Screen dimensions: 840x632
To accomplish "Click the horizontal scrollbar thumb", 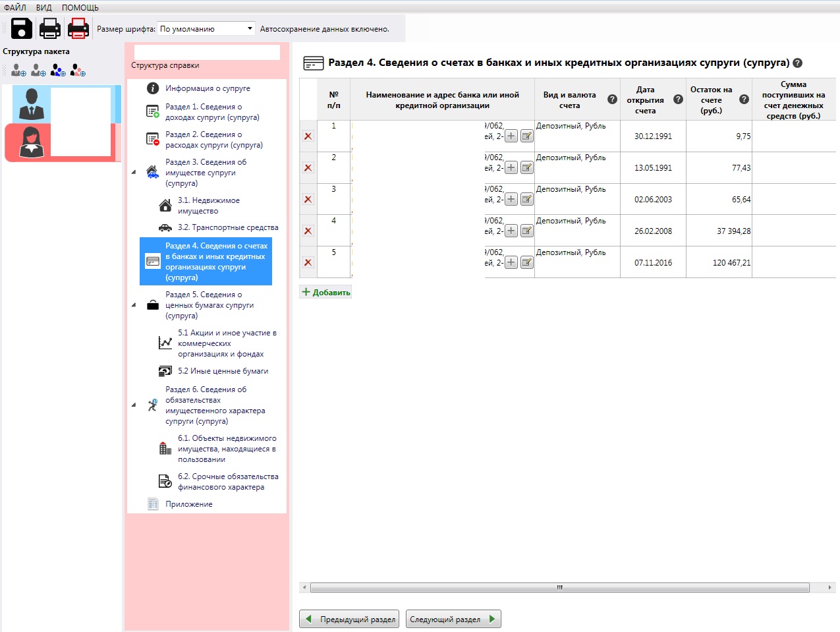I will (x=560, y=587).
